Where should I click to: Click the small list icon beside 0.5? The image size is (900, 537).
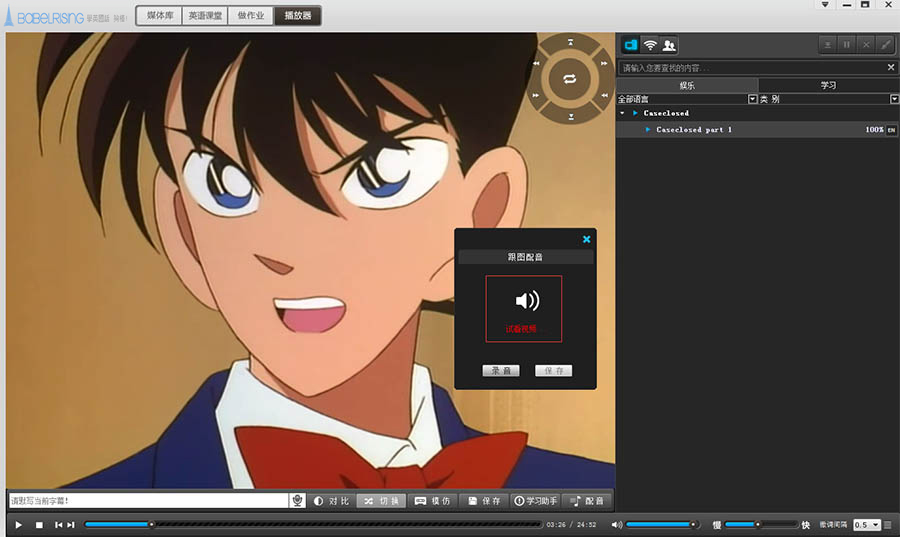888,524
